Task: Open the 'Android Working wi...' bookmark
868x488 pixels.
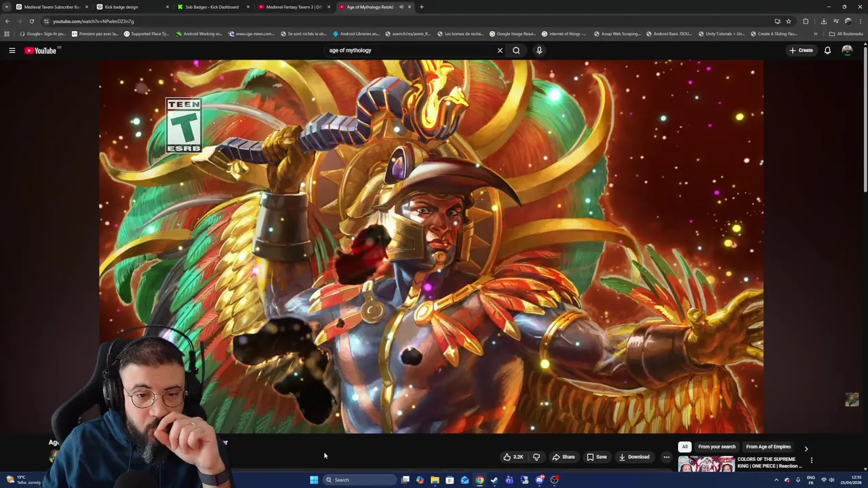Action: click(x=199, y=34)
